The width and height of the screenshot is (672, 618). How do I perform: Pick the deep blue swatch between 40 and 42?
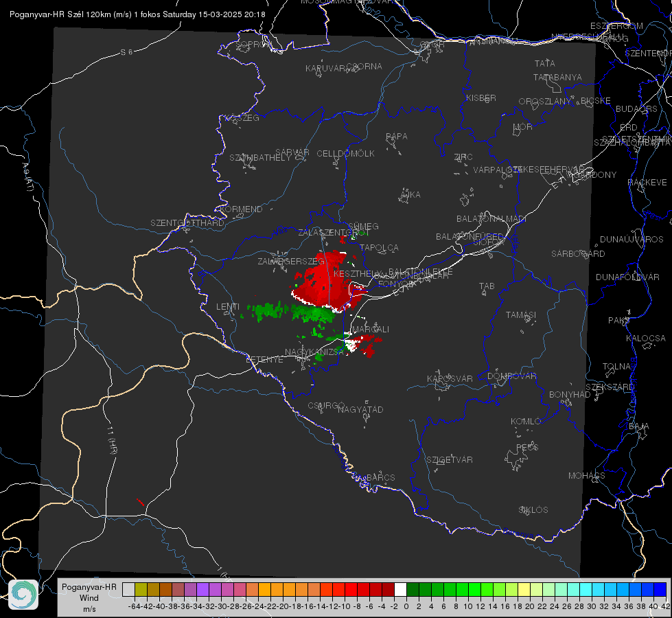click(660, 589)
